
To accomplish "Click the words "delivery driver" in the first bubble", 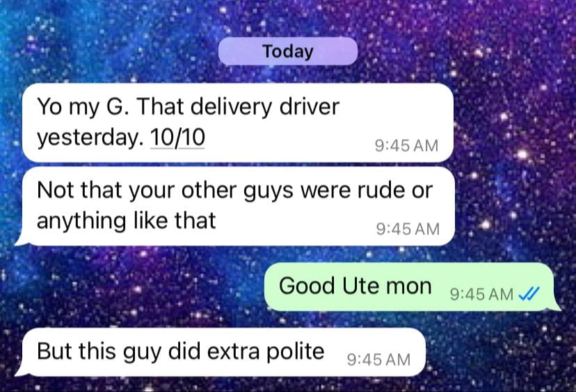I will coord(265,107).
